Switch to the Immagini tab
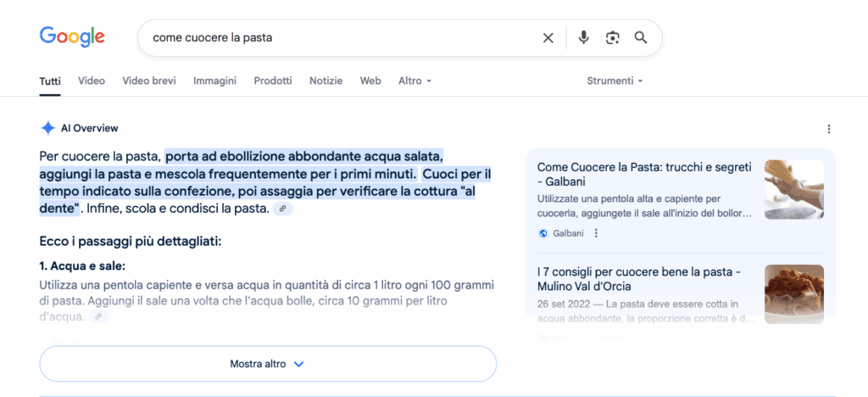 pyautogui.click(x=214, y=81)
